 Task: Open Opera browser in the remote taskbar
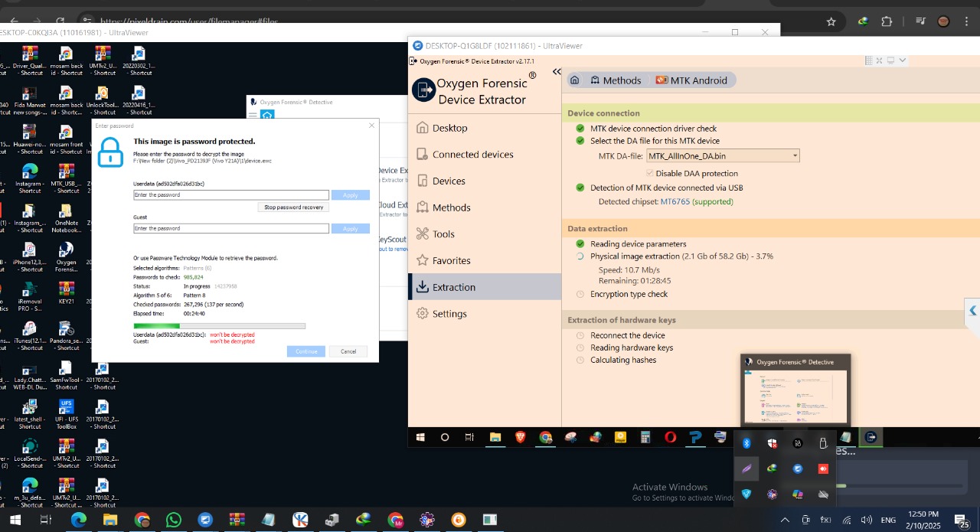671,438
